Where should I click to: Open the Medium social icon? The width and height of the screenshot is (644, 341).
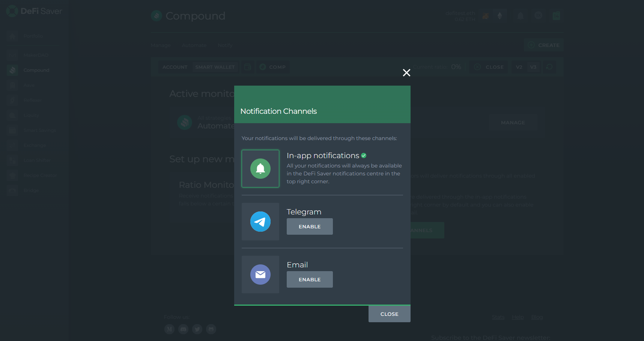(170, 329)
